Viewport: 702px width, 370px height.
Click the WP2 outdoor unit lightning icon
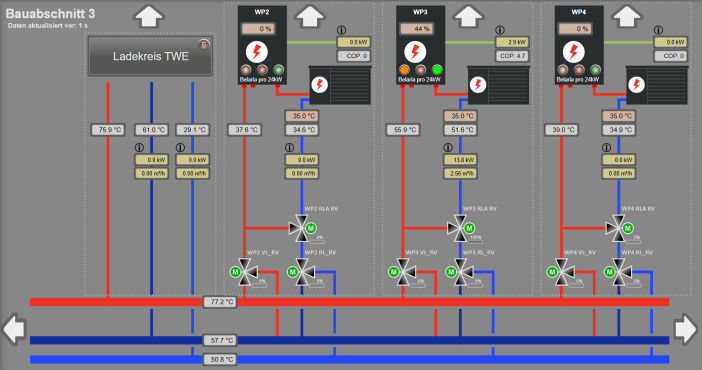(x=320, y=85)
